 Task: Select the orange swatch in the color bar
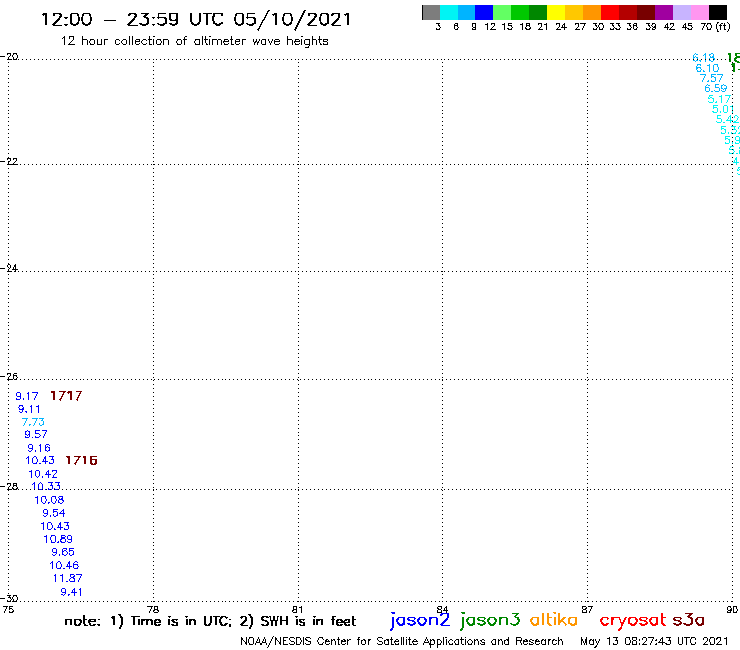591,12
